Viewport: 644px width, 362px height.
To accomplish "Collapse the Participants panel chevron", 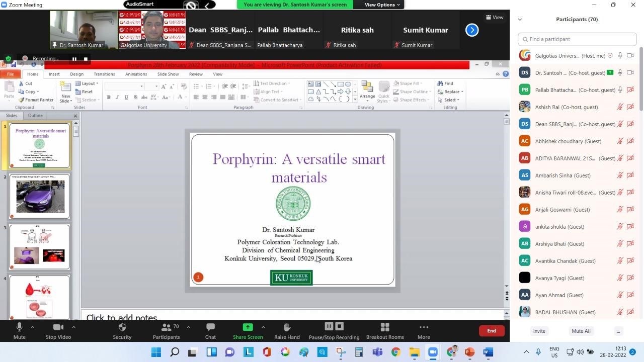I will click(520, 20).
